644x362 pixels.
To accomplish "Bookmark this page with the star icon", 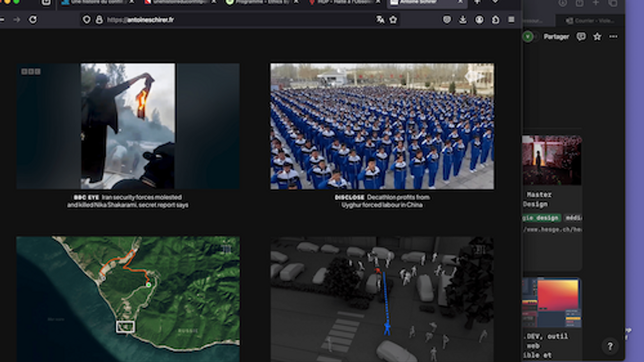I will (393, 20).
